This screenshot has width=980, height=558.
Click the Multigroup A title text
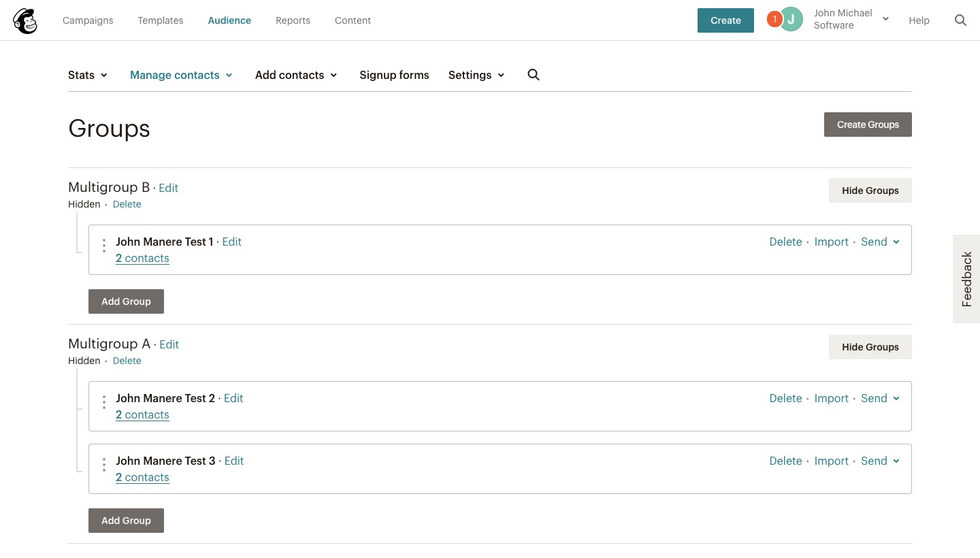pyautogui.click(x=109, y=344)
